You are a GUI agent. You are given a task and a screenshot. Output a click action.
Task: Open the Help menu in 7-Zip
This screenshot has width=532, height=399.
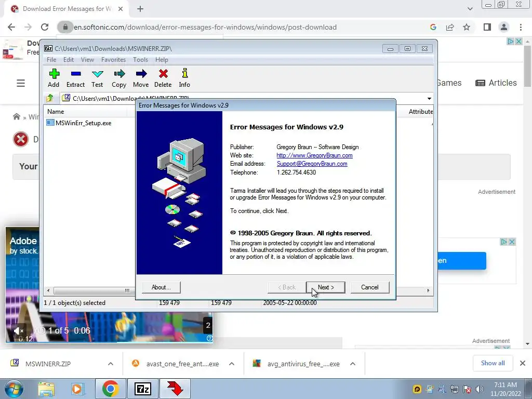162,60
